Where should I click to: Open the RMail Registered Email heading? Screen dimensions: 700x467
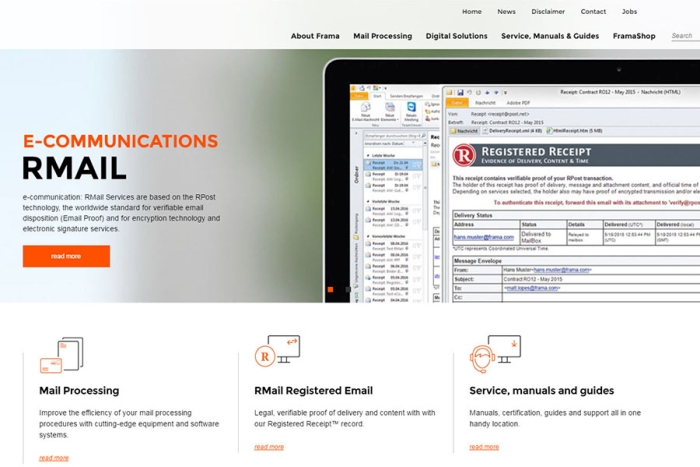313,391
